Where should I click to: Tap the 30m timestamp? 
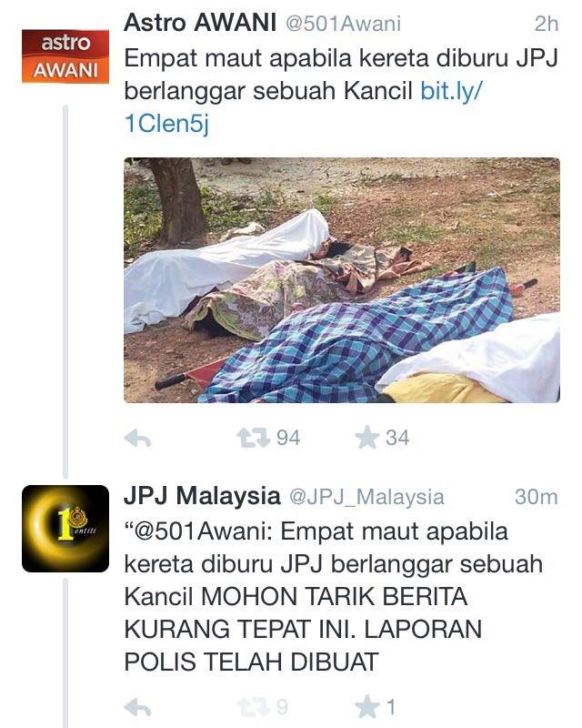tap(536, 497)
